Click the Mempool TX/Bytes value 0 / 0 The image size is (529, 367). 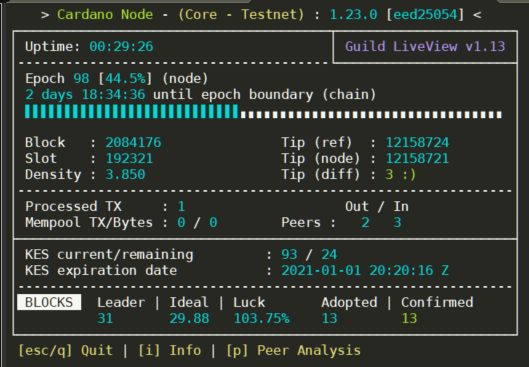click(197, 223)
